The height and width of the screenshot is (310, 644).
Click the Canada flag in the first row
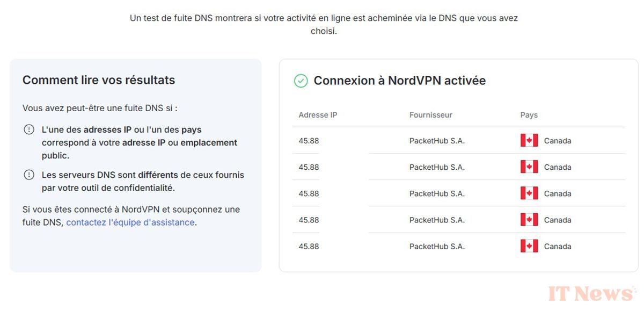click(529, 140)
